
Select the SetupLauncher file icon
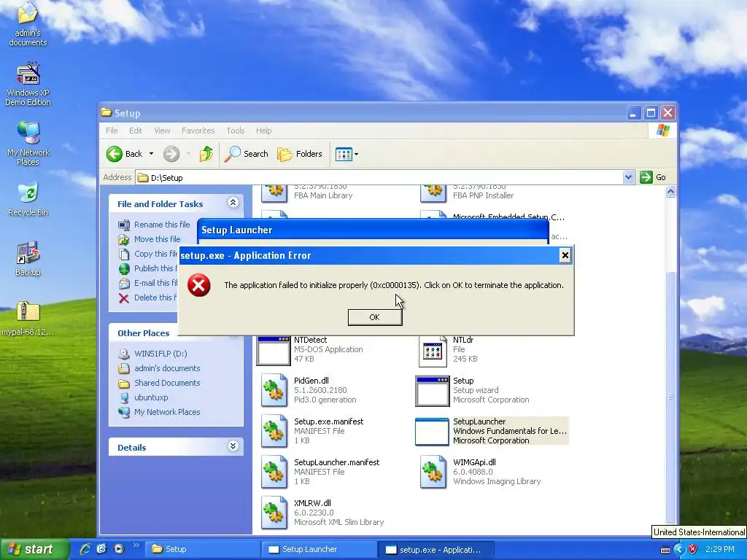pyautogui.click(x=432, y=432)
